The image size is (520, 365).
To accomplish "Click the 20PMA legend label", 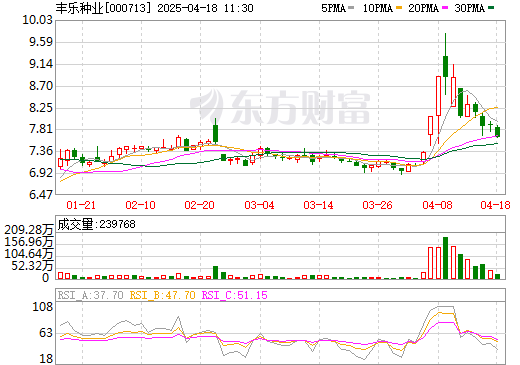I will coord(423,8).
